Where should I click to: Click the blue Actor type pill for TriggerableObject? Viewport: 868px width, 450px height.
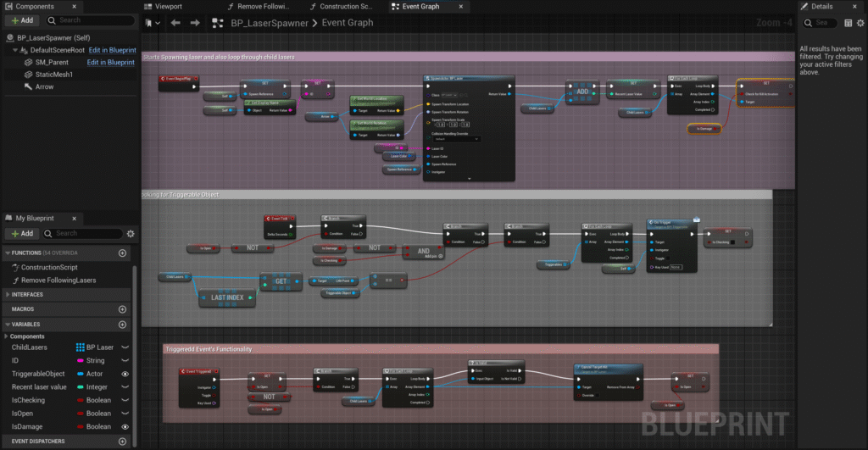(x=81, y=375)
